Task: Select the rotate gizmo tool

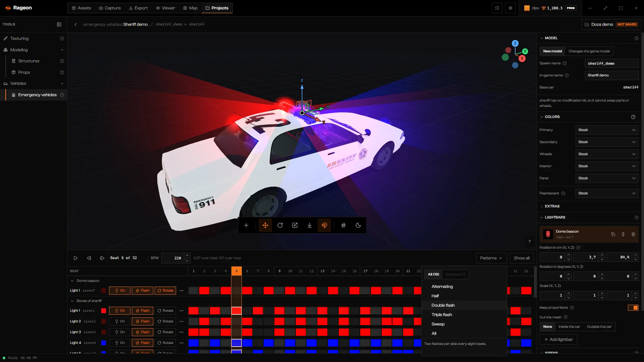Action: [x=280, y=225]
